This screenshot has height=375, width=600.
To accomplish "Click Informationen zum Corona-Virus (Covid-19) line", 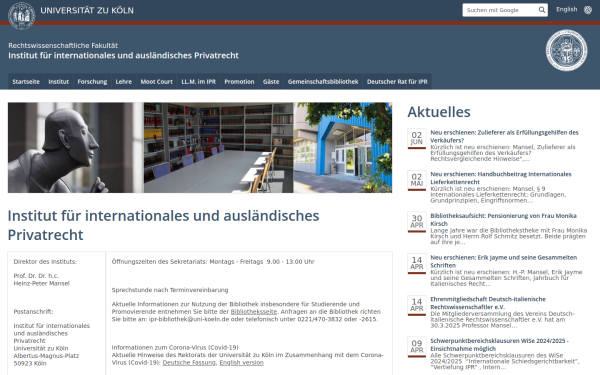I will pyautogui.click(x=175, y=348).
